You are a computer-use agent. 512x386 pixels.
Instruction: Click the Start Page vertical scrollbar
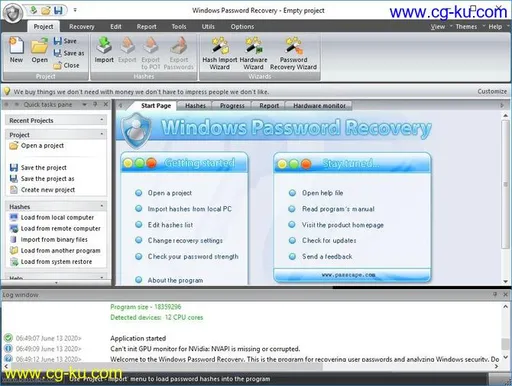tap(505, 184)
